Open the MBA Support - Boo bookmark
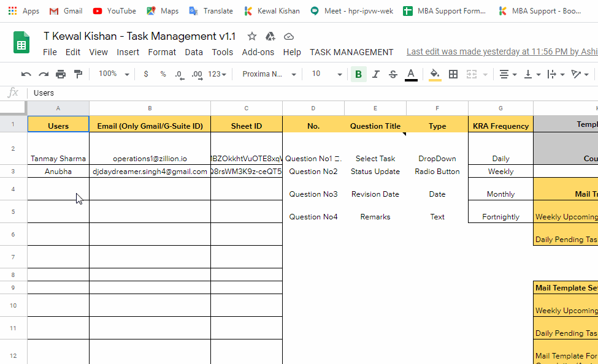This screenshot has width=598, height=364. coord(540,11)
